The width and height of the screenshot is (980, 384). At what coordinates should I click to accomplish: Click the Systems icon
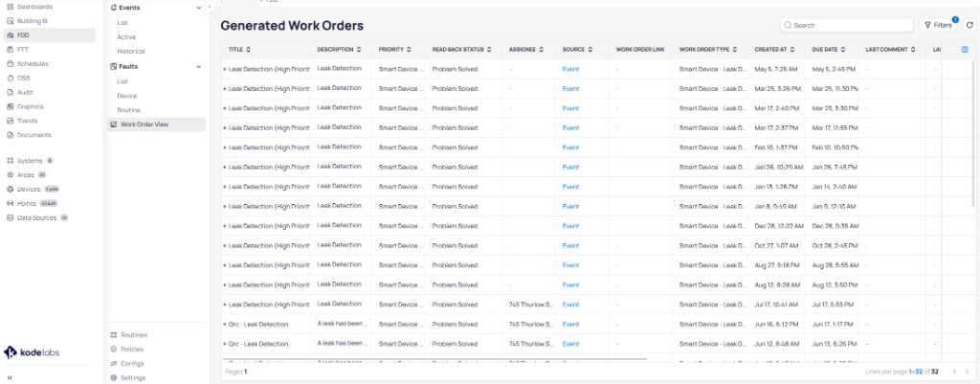coord(10,161)
